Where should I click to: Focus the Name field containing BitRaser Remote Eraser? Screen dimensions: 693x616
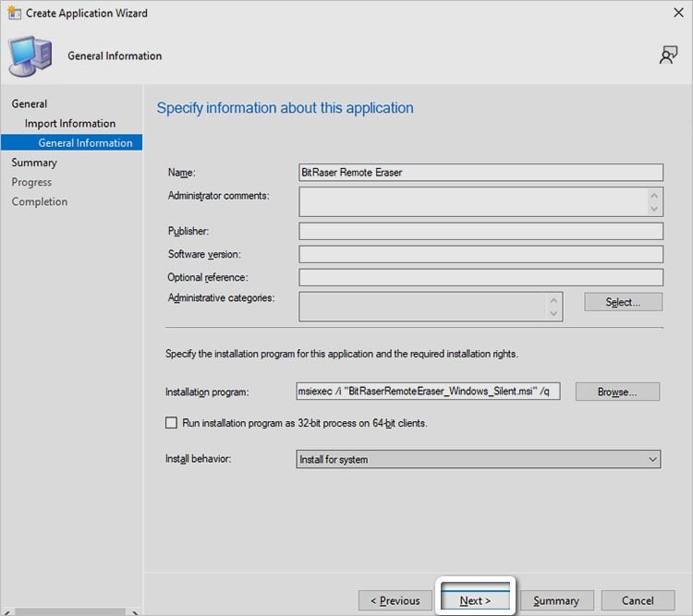coord(480,173)
